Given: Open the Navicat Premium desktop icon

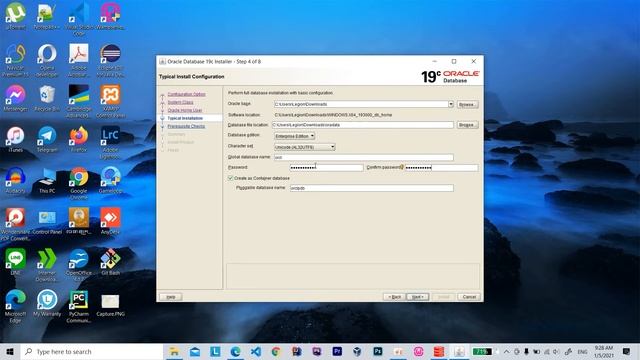Looking at the screenshot, I should point(16,60).
